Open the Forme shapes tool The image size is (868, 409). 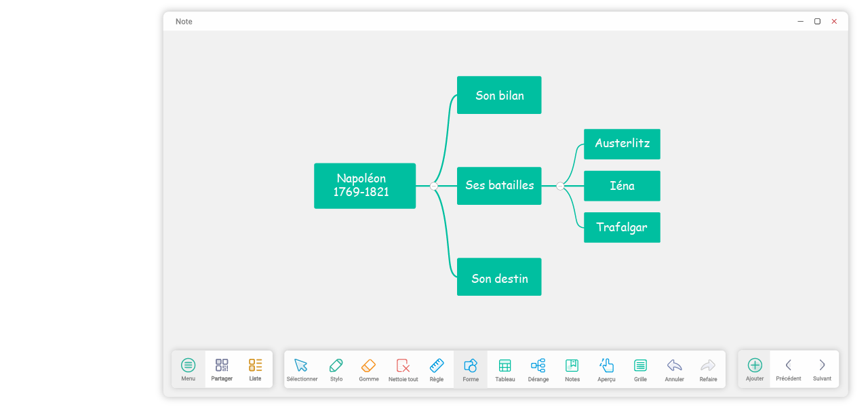point(471,366)
